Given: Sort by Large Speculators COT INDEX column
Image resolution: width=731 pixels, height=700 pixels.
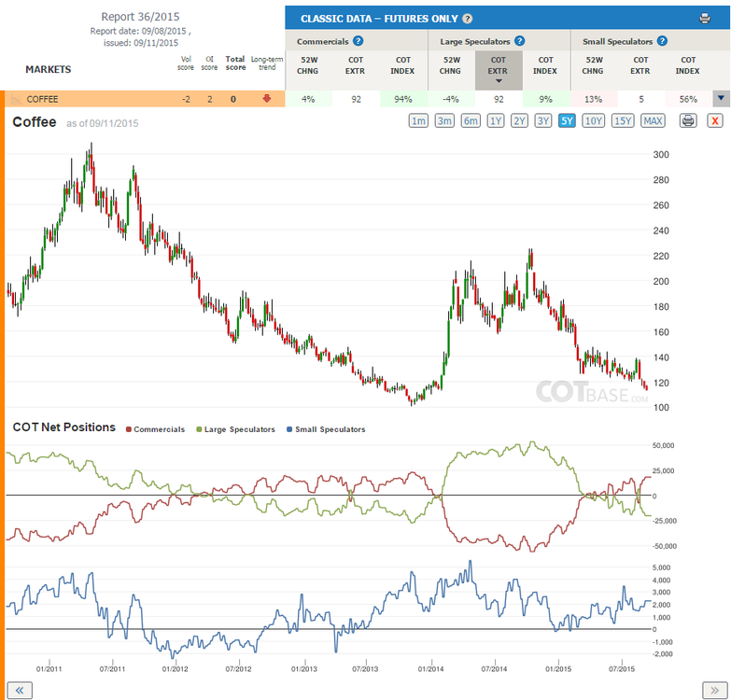Looking at the screenshot, I should 545,65.
